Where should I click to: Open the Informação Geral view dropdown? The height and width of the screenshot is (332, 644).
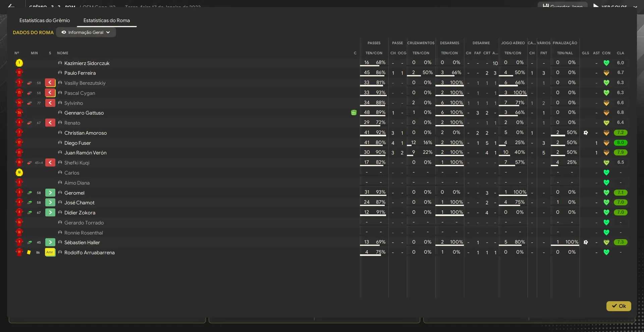click(x=86, y=32)
